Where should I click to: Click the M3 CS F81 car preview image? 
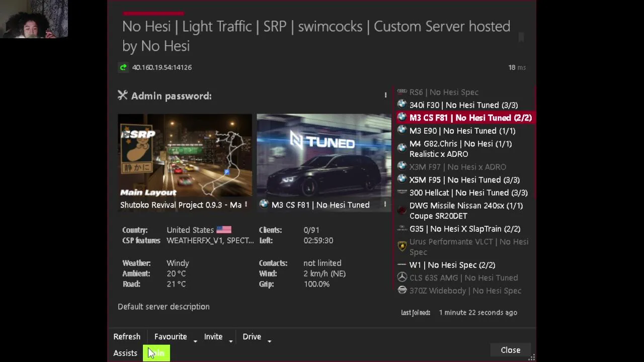click(324, 155)
